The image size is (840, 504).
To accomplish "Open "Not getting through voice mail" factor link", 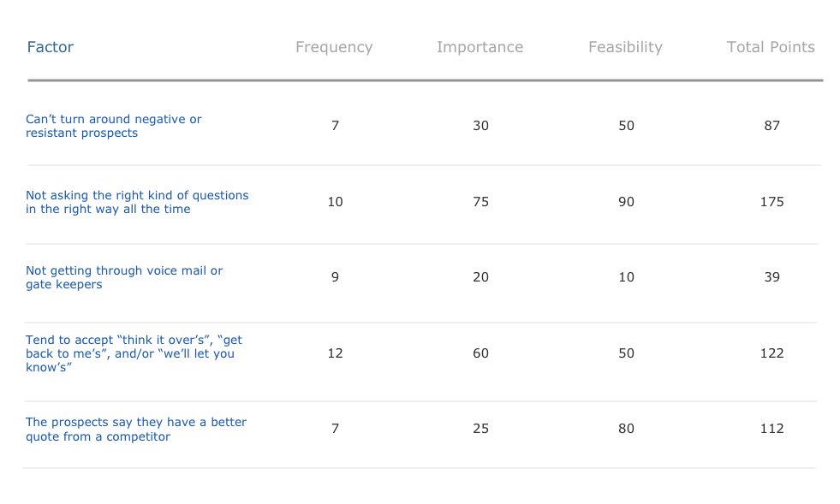I will [124, 277].
